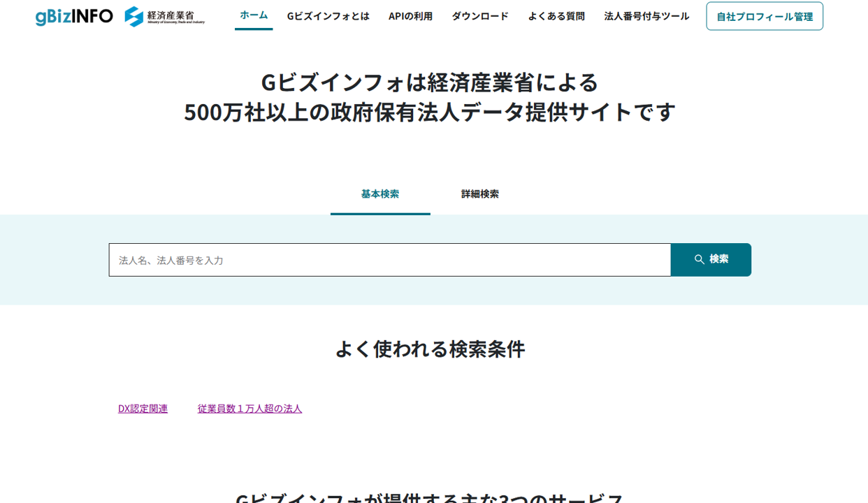Open 法人番号付与ツール page
Screen dimensions: 868x503
pyautogui.click(x=646, y=16)
